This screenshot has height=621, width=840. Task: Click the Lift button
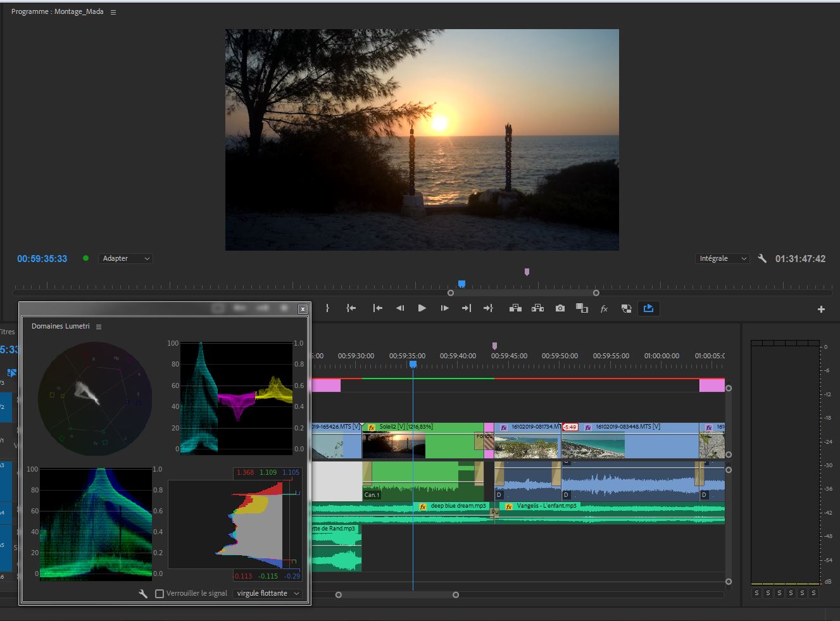[x=515, y=308]
